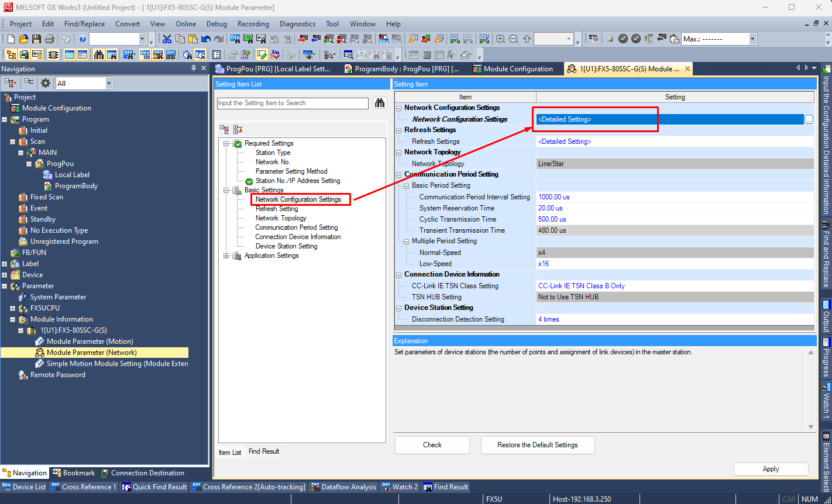Click the stop square icon near Max combo

[x=610, y=39]
